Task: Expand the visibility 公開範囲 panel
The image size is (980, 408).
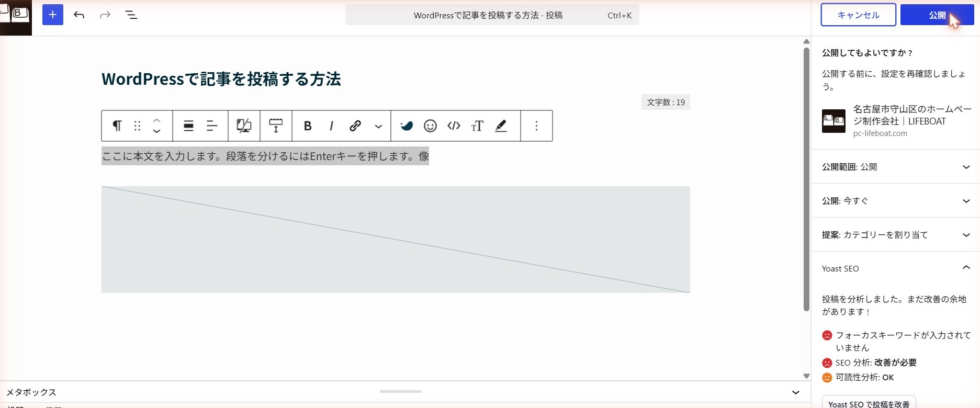Action: (x=895, y=167)
